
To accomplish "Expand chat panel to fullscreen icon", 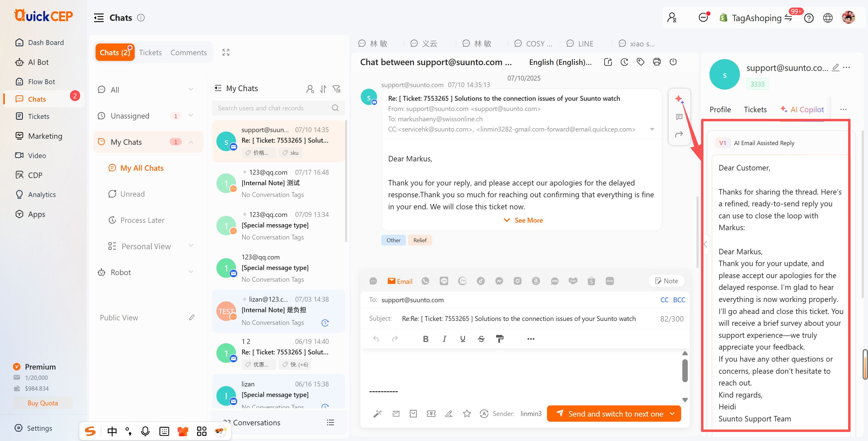I will [x=226, y=52].
